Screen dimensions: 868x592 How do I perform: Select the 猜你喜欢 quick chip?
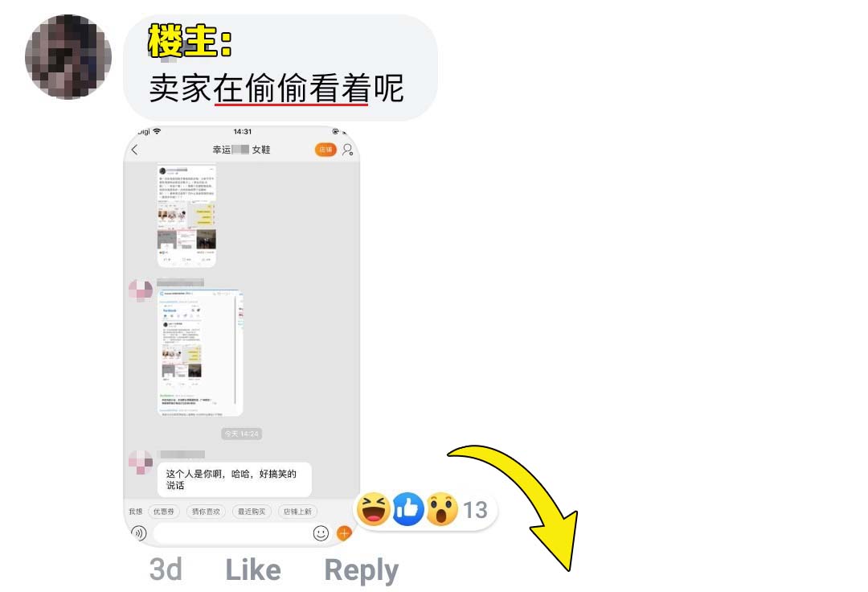pos(206,511)
